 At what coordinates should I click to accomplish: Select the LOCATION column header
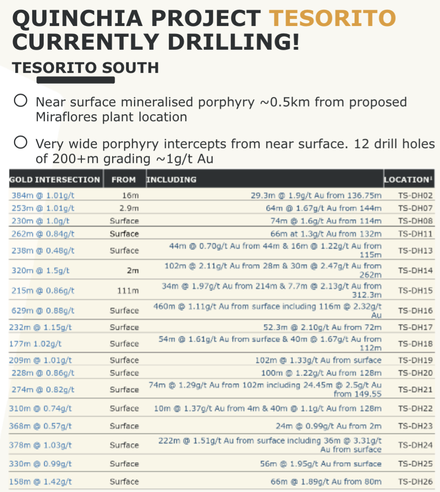tap(409, 179)
